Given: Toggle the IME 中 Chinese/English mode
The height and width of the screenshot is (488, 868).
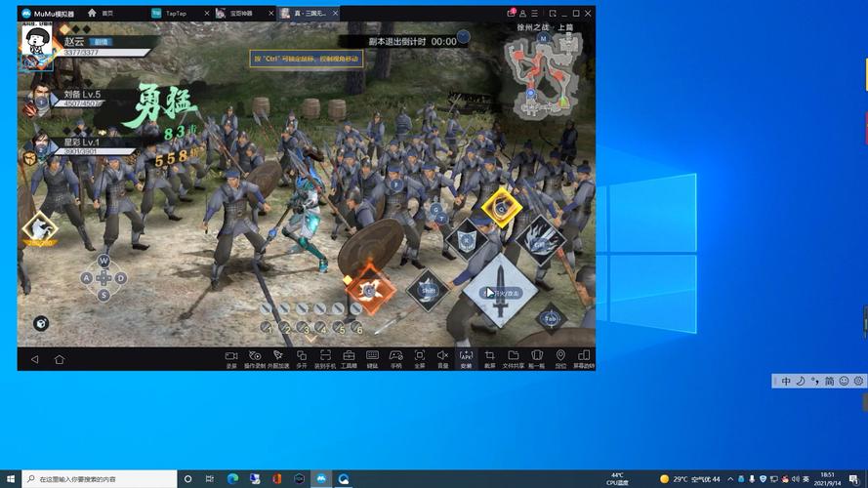Looking at the screenshot, I should (786, 381).
